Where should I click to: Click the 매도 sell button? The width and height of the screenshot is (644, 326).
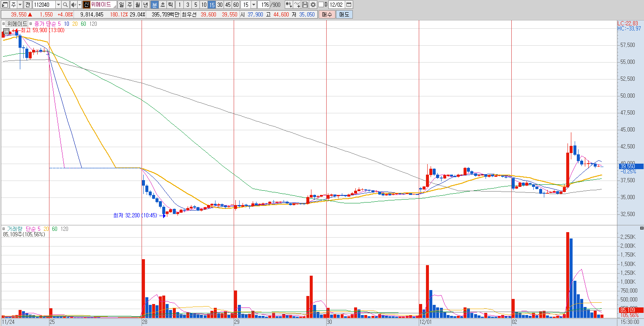tap(344, 14)
